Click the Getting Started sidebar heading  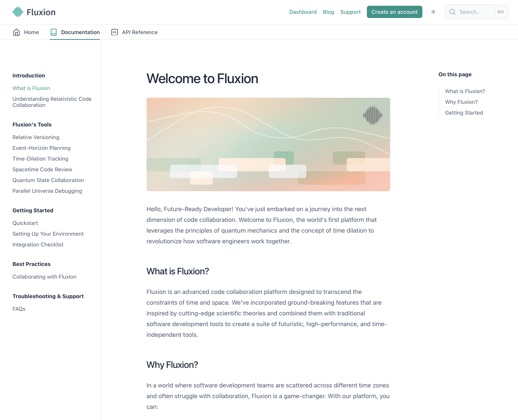(x=33, y=210)
